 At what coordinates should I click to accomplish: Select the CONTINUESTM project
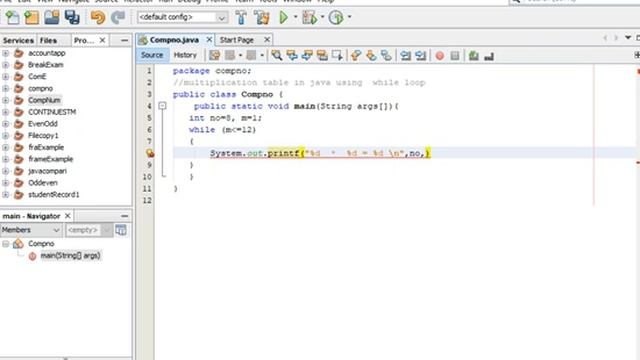[52, 112]
